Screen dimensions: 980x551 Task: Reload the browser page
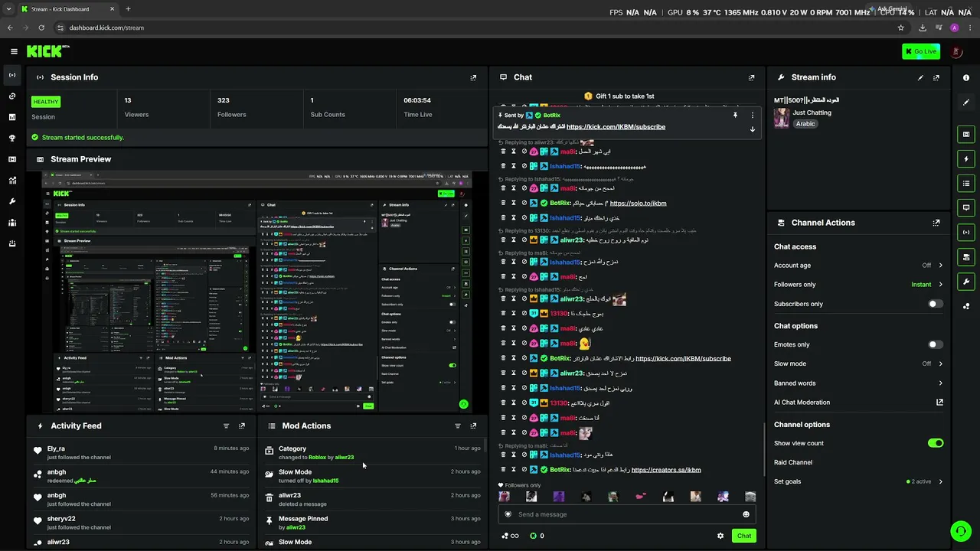41,28
